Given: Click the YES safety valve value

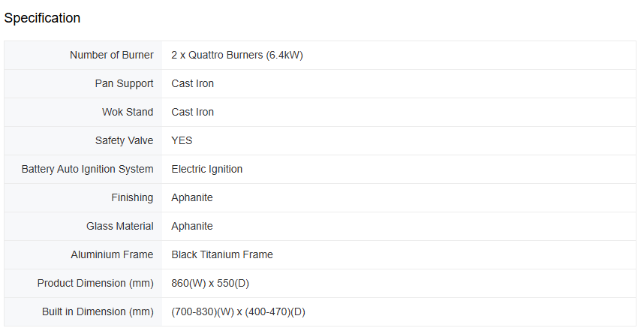Looking at the screenshot, I should (x=182, y=140).
